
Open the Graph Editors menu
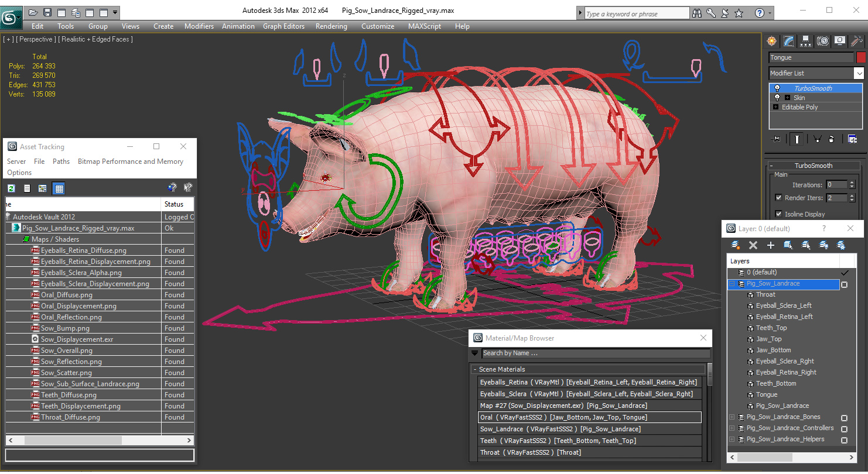pyautogui.click(x=283, y=26)
